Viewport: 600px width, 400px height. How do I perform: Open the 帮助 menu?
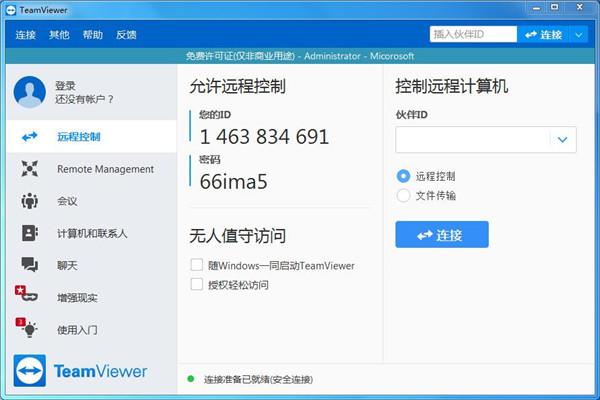(93, 35)
